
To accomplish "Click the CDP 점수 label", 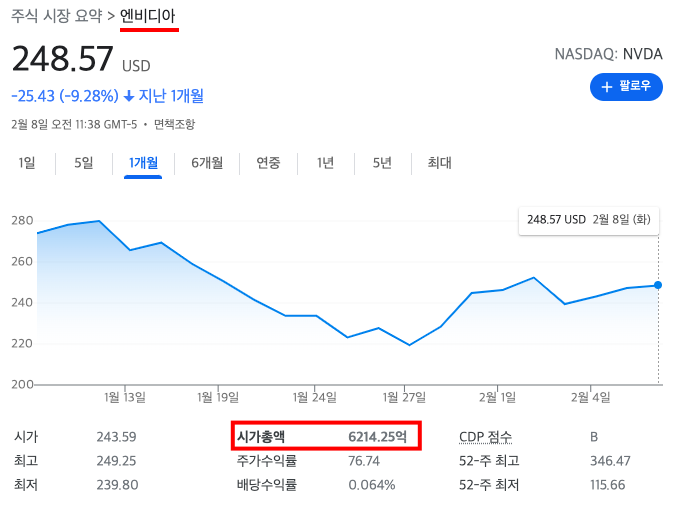I will pos(485,436).
